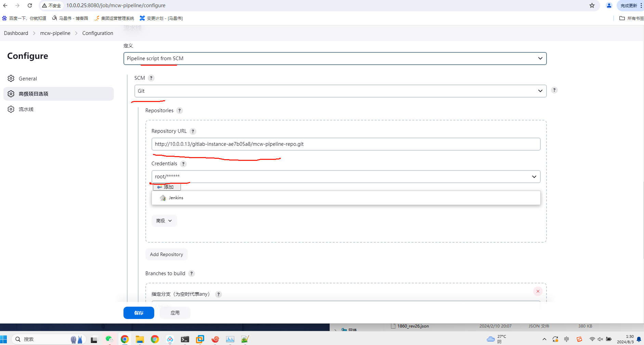
Task: Open the notification bell
Action: click(x=639, y=339)
